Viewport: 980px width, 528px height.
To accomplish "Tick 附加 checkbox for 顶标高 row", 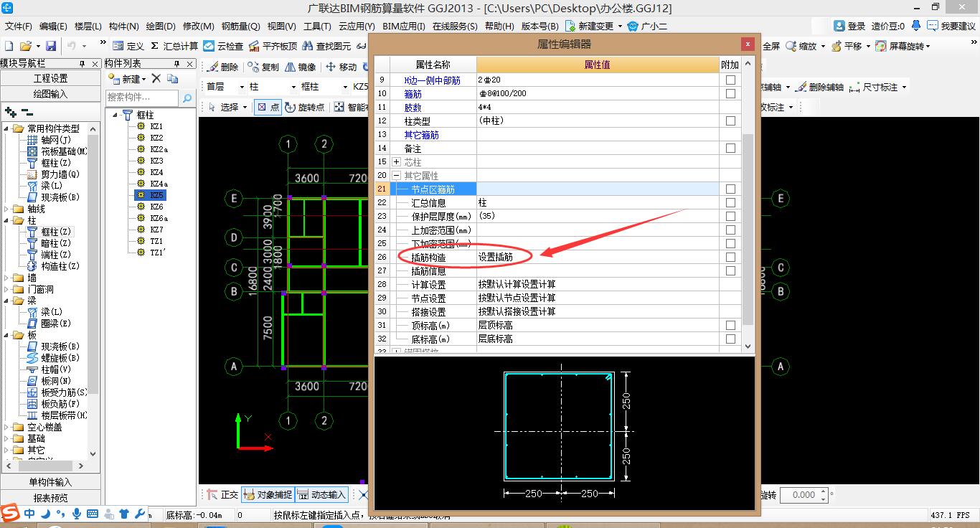I will pos(730,326).
